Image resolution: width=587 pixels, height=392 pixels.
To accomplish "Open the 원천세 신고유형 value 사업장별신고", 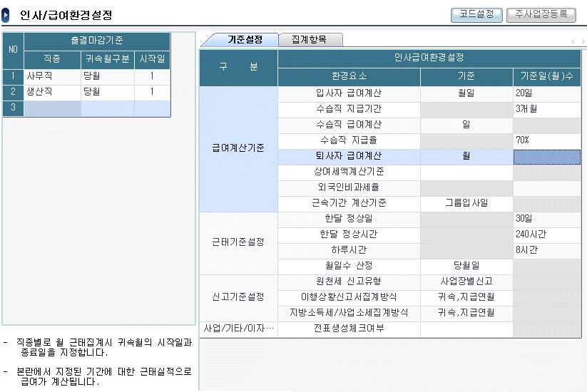I will click(466, 282).
